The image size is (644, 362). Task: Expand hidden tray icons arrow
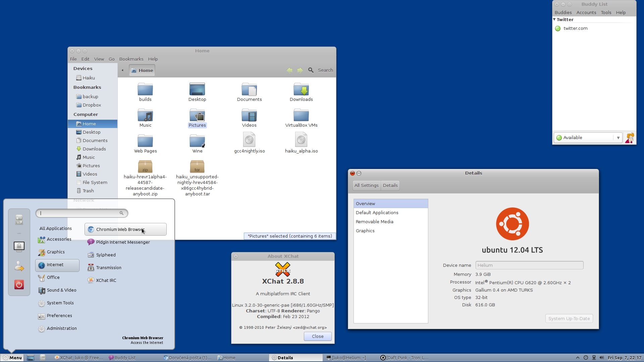(x=578, y=358)
